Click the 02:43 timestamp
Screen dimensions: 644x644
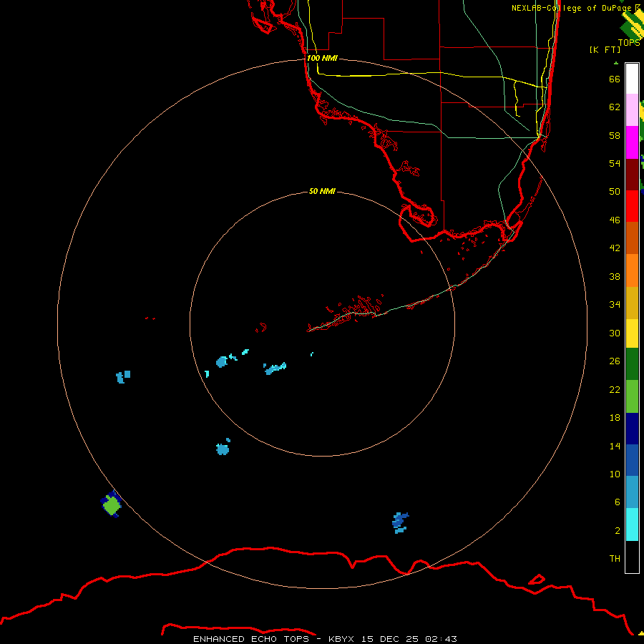(441, 639)
